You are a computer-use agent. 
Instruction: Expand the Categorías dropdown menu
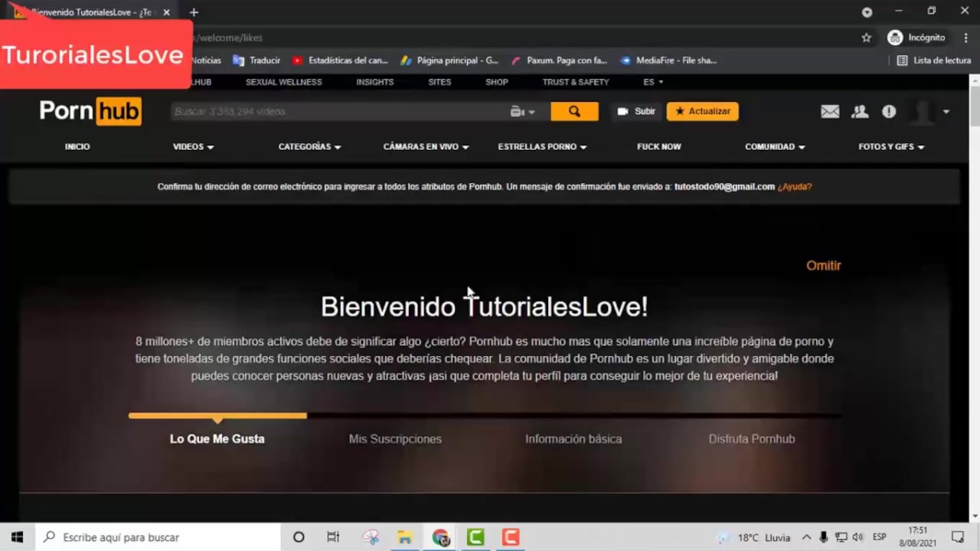(309, 147)
